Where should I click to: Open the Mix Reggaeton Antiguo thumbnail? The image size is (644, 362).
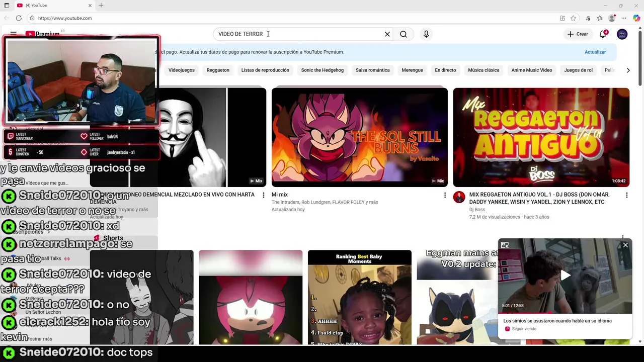541,137
